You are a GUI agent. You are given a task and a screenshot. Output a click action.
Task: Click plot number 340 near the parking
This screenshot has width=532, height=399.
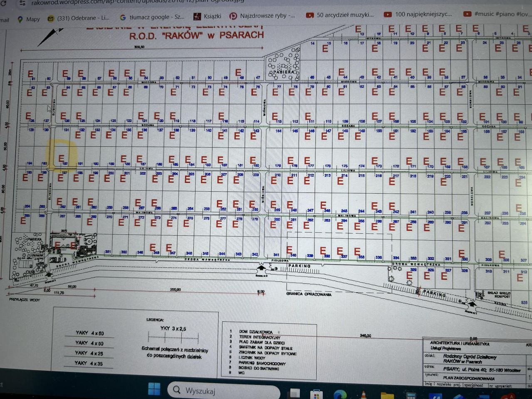pyautogui.click(x=294, y=255)
